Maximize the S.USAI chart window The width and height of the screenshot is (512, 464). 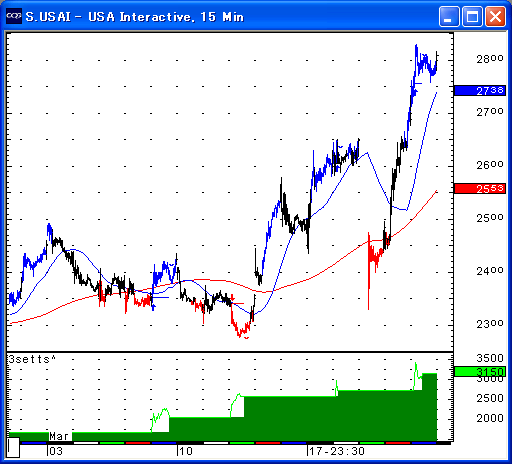tap(472, 16)
